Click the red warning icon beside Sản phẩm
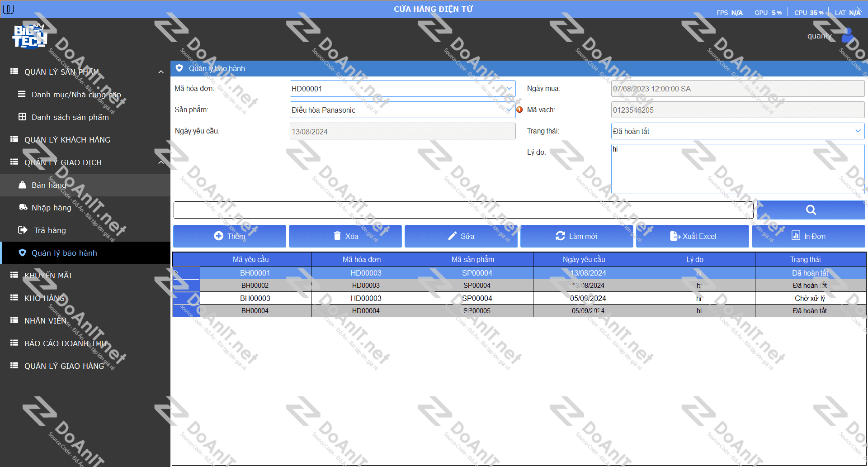Image resolution: width=868 pixels, height=467 pixels. 519,110
